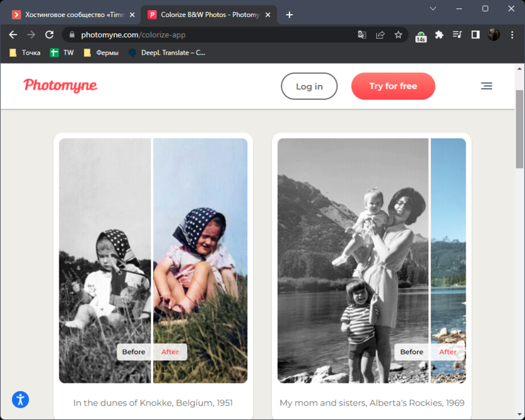Click the Log in button
This screenshot has width=525, height=420.
(309, 86)
